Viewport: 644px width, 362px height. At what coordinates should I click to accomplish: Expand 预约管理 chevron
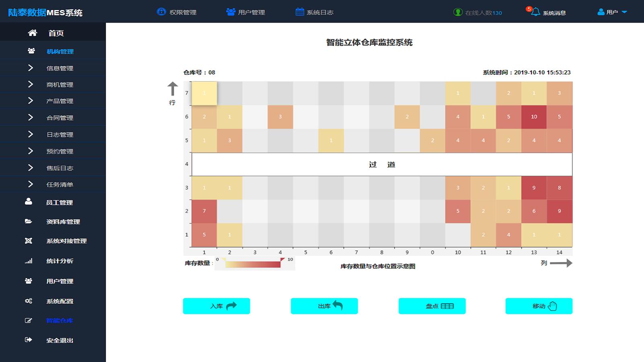point(31,151)
